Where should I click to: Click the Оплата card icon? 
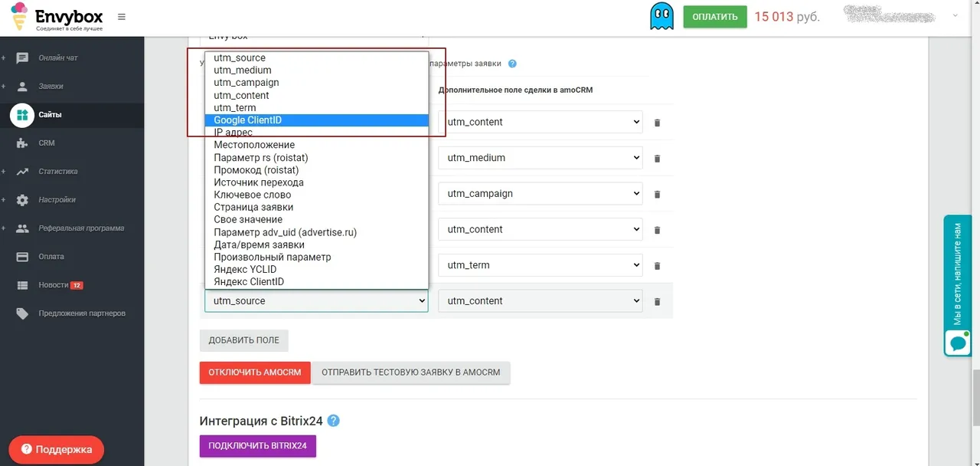pos(22,257)
